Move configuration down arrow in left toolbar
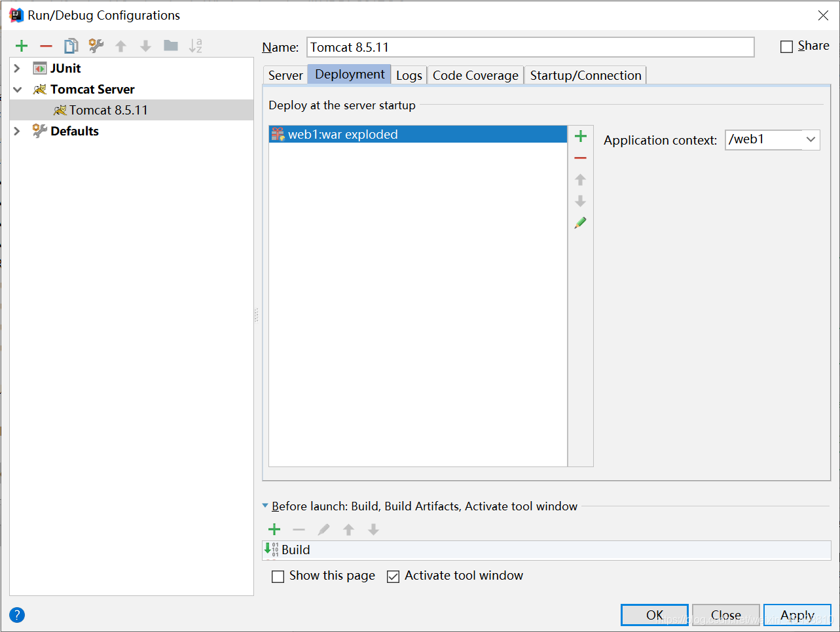The width and height of the screenshot is (840, 632). 145,46
